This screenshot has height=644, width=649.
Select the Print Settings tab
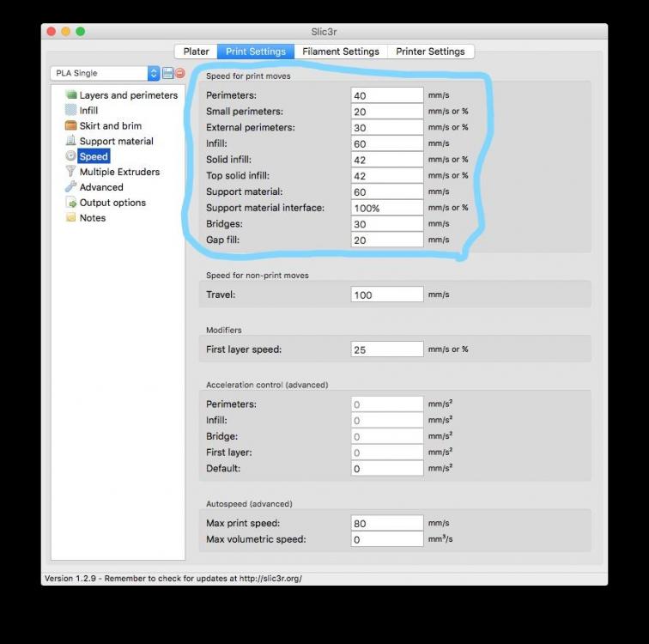tap(256, 52)
